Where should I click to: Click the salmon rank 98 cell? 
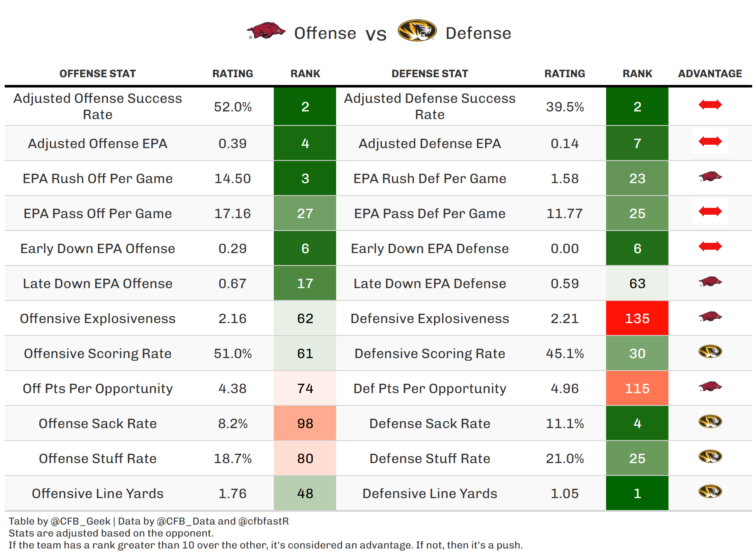click(x=305, y=423)
